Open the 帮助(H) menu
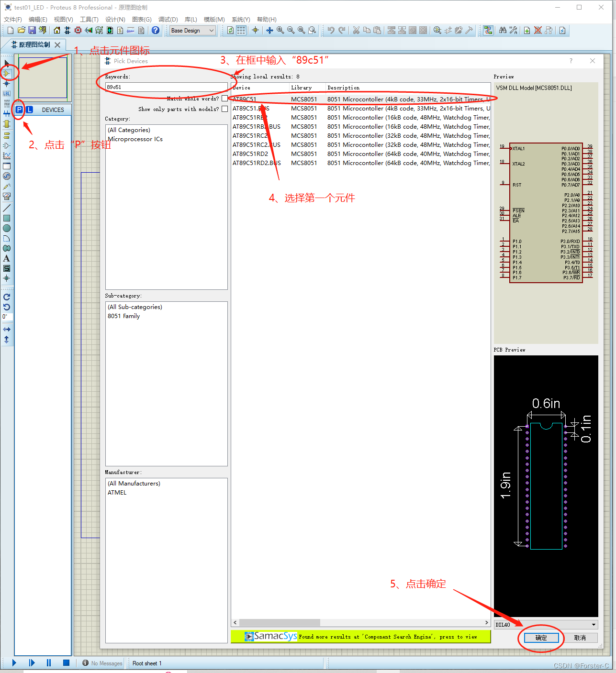This screenshot has height=673, width=616. 267,19
